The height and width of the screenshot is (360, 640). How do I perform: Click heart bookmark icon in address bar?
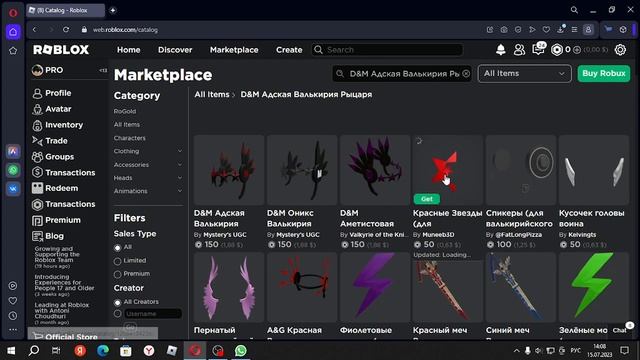pos(546,30)
